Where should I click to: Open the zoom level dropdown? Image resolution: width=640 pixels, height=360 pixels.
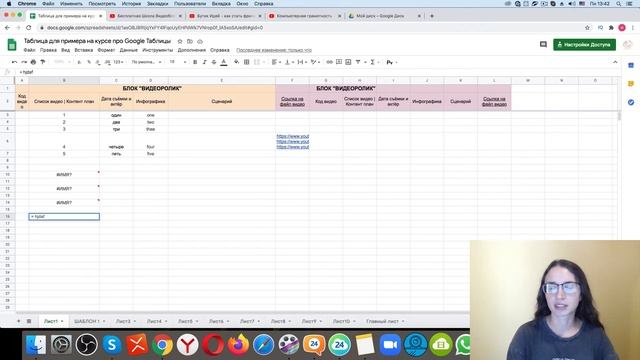click(x=62, y=62)
